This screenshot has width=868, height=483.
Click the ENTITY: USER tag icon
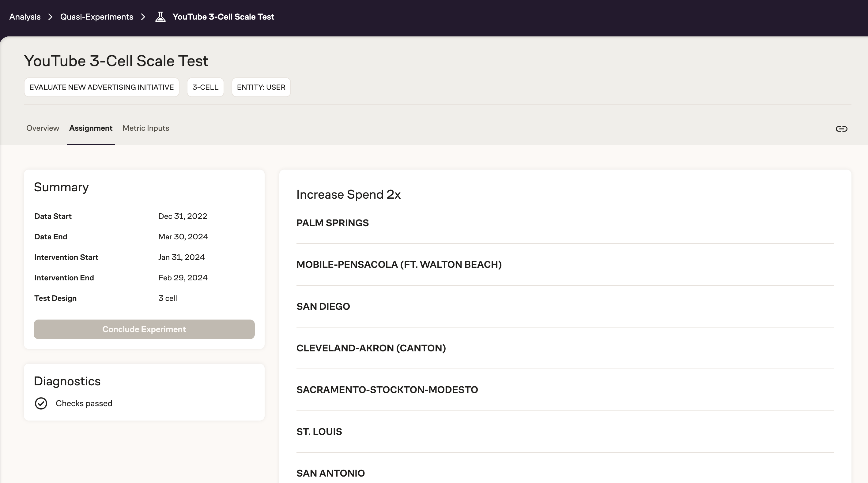(x=261, y=87)
